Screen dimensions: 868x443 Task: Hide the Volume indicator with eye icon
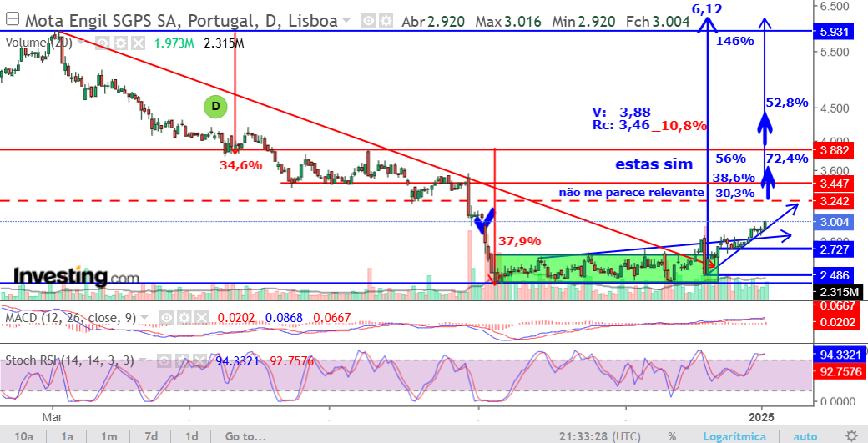pyautogui.click(x=101, y=43)
